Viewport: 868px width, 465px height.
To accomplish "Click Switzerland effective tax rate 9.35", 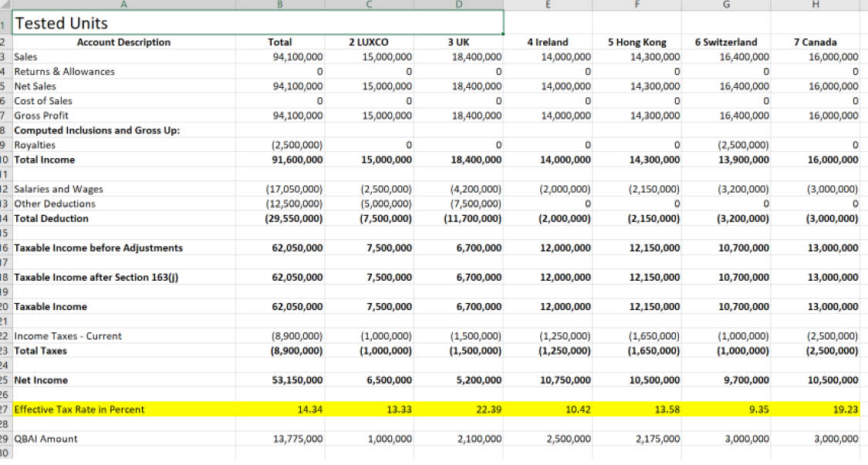I will pyautogui.click(x=726, y=409).
